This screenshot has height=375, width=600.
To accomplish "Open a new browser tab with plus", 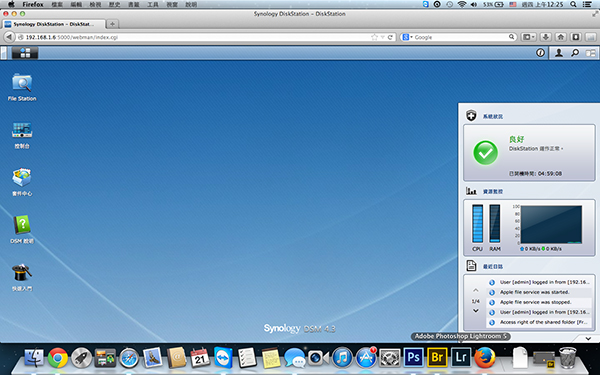I will (112, 24).
